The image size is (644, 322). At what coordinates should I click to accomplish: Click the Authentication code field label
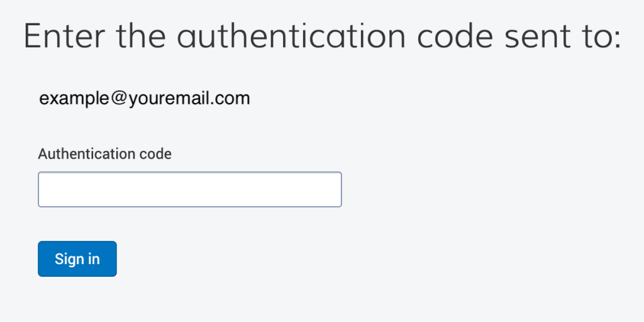point(105,154)
